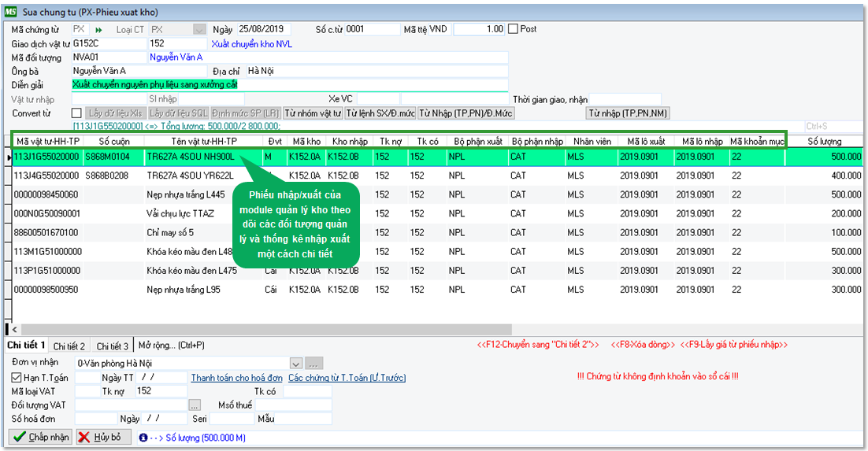Click the Mã đối tượng field NVA01
This screenshot has height=451, width=868.
click(x=109, y=57)
